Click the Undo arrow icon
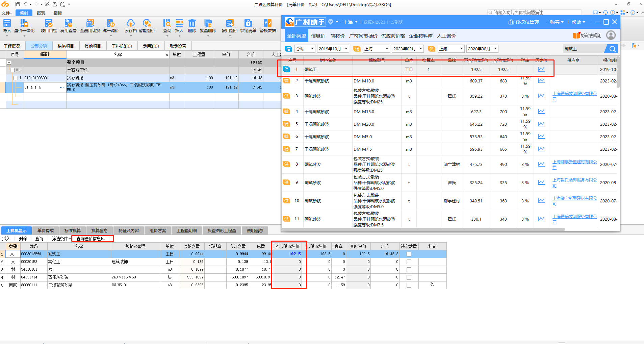This screenshot has width=644, height=344. (25, 4)
